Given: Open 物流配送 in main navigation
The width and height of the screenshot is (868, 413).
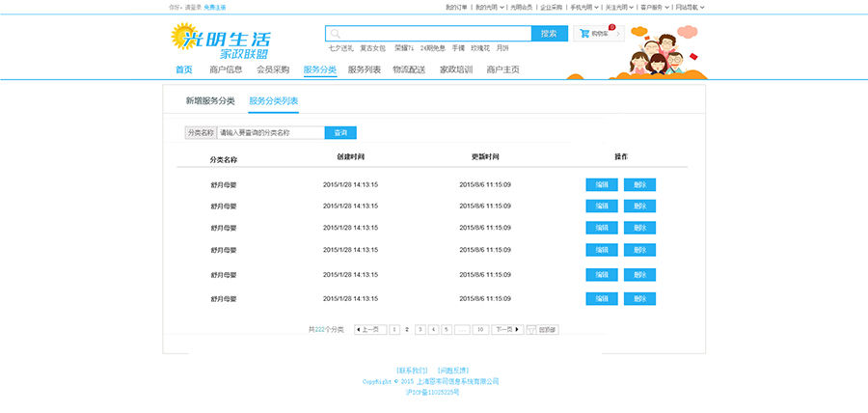Looking at the screenshot, I should 409,69.
